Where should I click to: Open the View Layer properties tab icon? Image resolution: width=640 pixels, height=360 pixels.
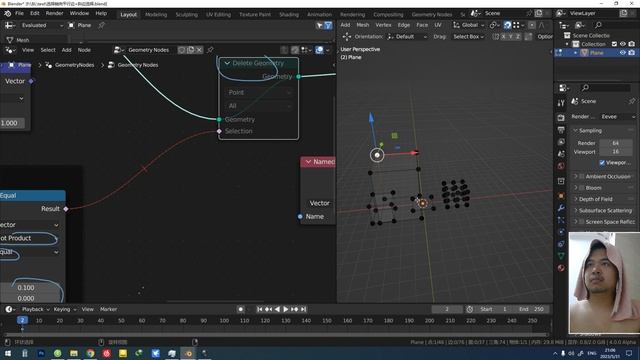coord(561,142)
